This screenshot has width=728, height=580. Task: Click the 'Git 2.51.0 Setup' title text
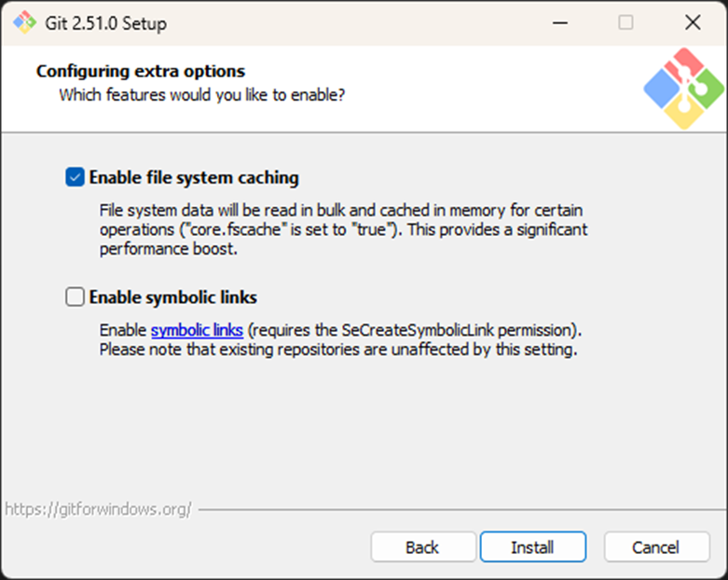point(107,23)
